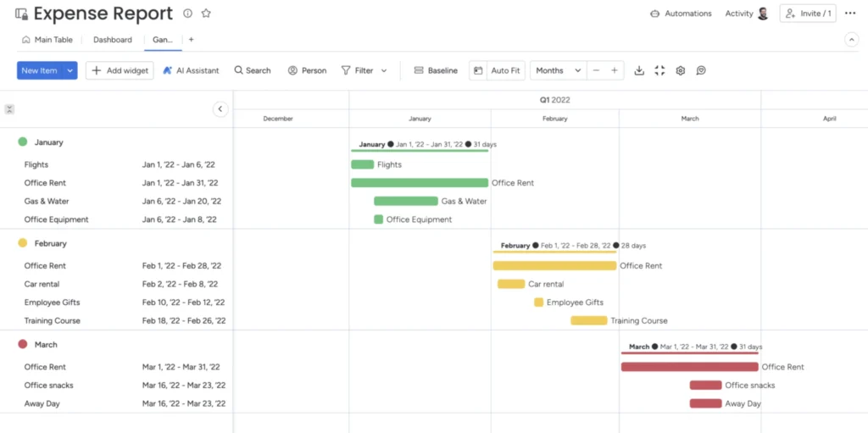Screen dimensions: 868x433
Task: Star the Expense Report board as favorite
Action: (206, 14)
